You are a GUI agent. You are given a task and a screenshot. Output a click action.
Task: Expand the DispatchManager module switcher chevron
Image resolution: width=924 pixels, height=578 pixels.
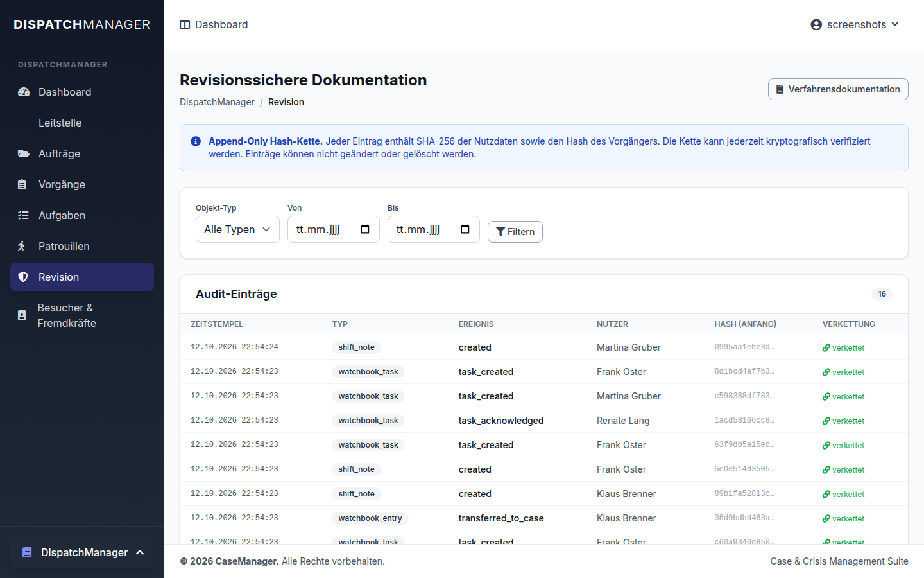(x=140, y=552)
